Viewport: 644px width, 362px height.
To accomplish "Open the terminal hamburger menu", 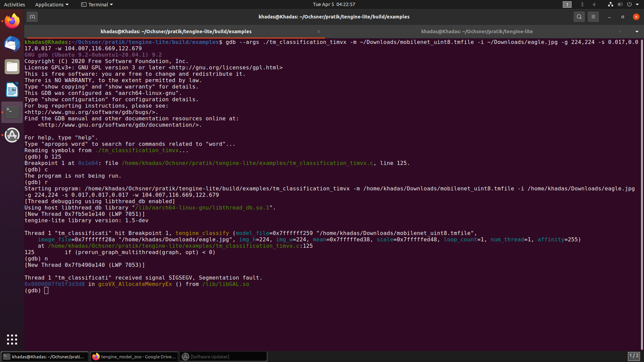I will click(x=593, y=16).
